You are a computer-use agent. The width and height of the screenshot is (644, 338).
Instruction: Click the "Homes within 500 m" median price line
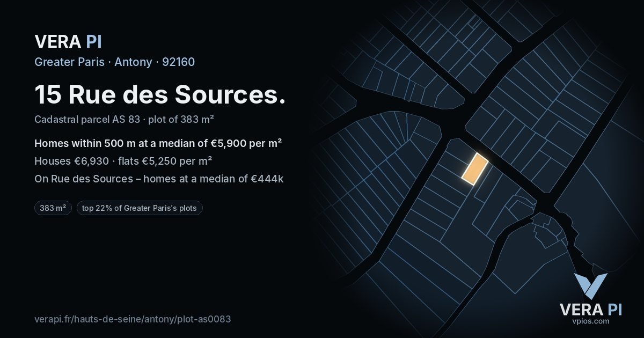tap(158, 143)
